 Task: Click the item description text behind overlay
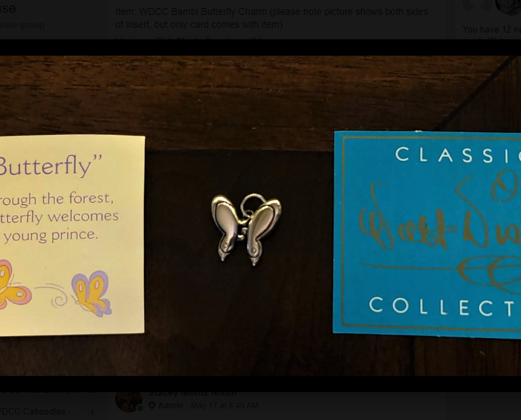click(271, 18)
